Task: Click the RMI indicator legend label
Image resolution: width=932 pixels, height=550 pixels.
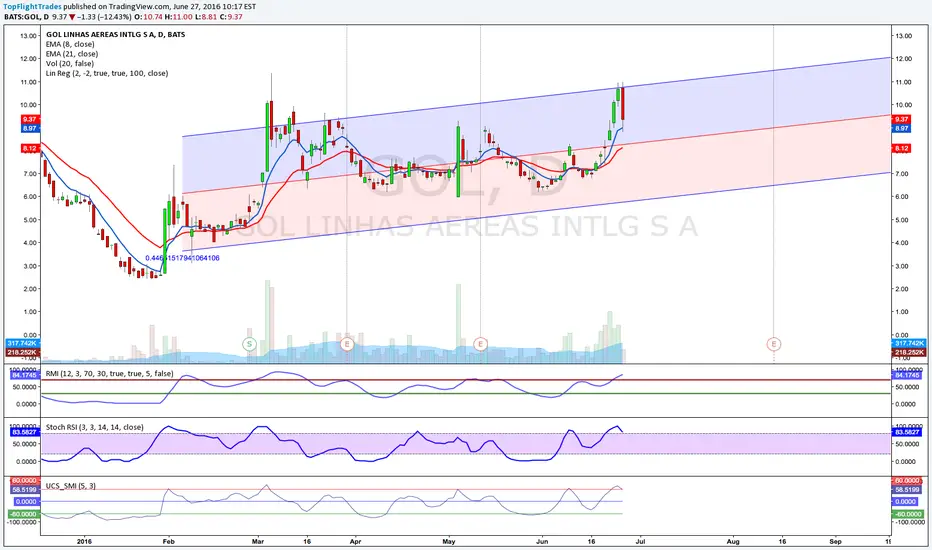Action: click(x=109, y=373)
